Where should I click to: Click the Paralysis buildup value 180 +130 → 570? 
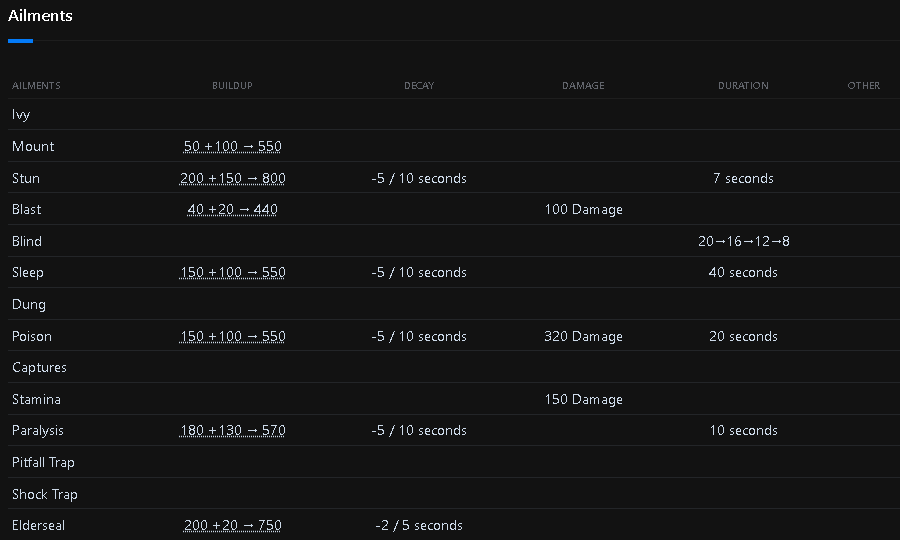pyautogui.click(x=233, y=431)
